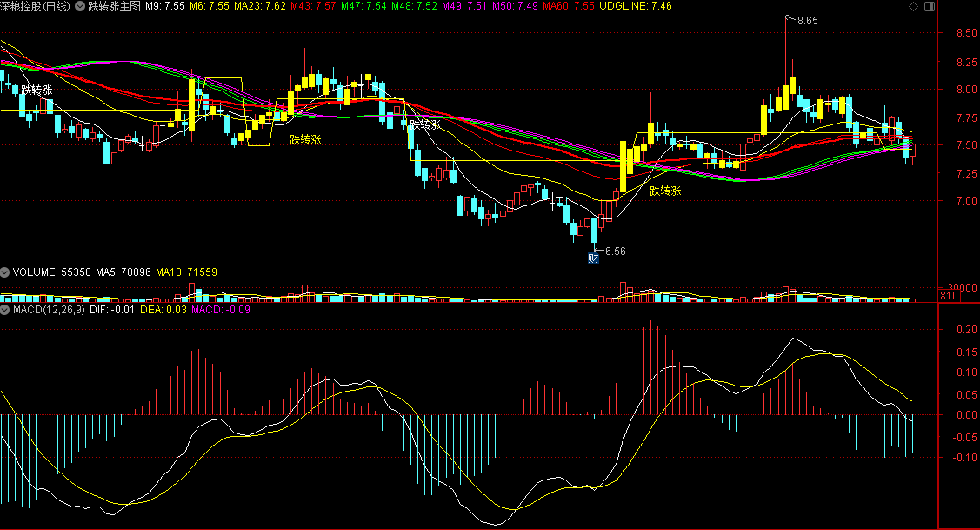Click the 8.50 price axis label
Viewport: 980px width, 530px height.
point(966,32)
